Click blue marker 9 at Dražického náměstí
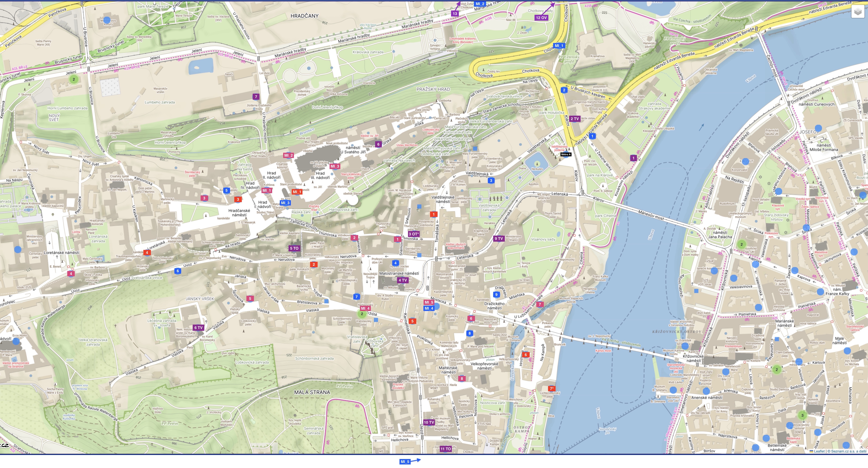The image size is (868, 468). tap(496, 294)
